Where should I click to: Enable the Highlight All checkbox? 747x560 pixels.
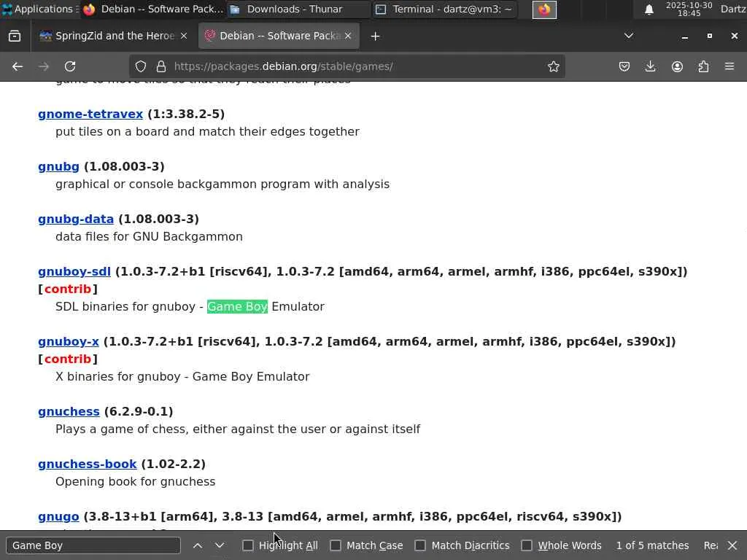[248, 545]
